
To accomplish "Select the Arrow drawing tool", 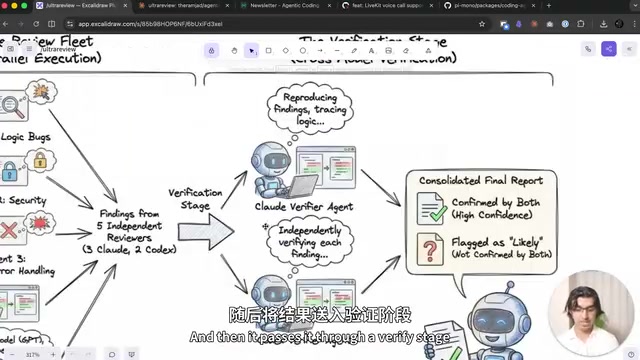I will (320, 51).
